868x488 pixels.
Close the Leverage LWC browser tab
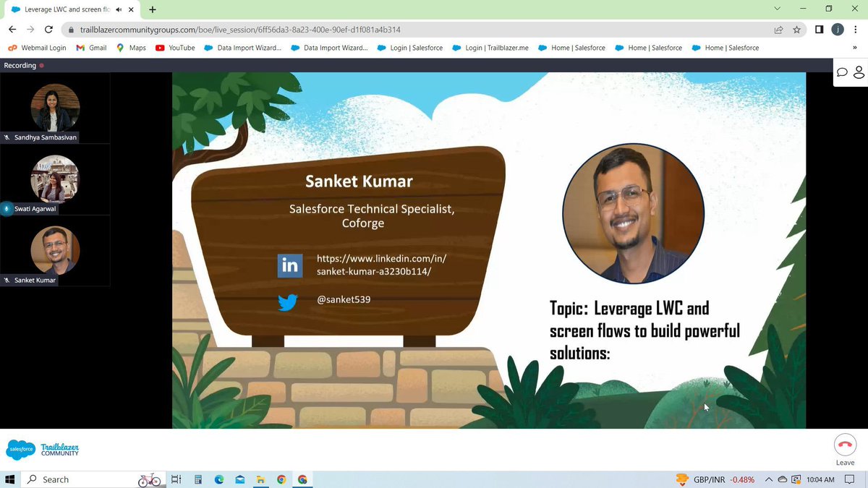pyautogui.click(x=132, y=9)
